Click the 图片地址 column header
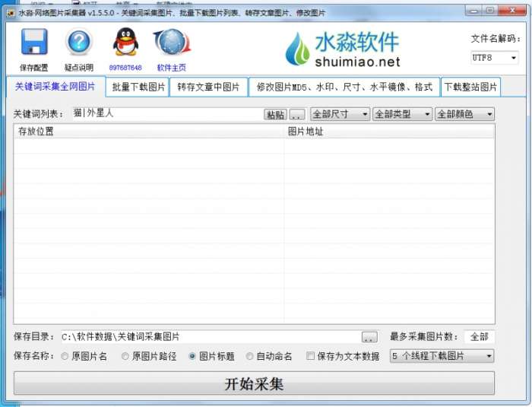This screenshot has width=532, height=407. click(389, 131)
